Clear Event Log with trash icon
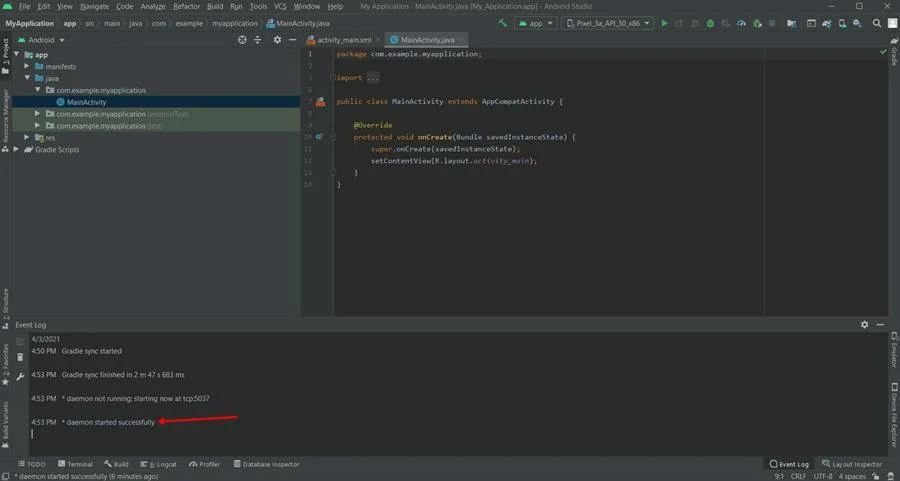The height and width of the screenshot is (481, 900). 20,357
